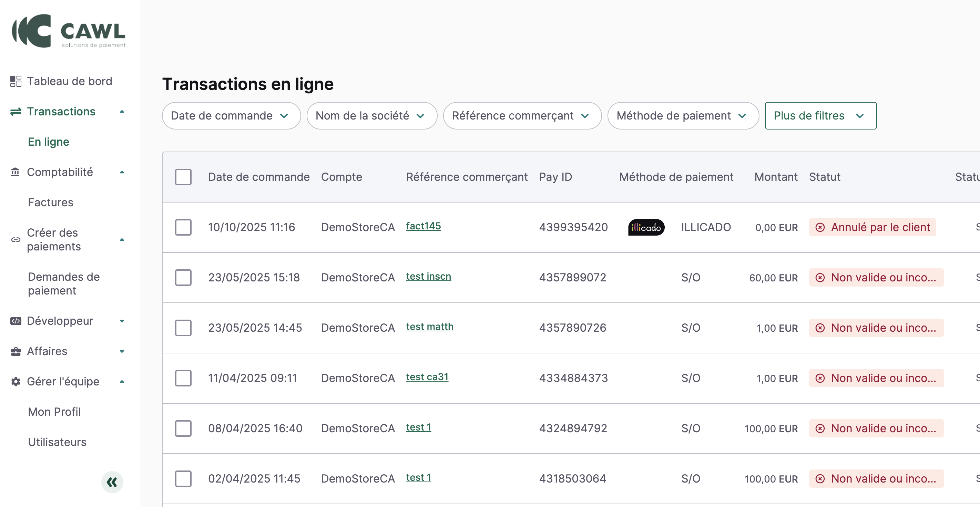Click the Tableau de bord dashboard icon
The image size is (980, 507).
tap(16, 81)
